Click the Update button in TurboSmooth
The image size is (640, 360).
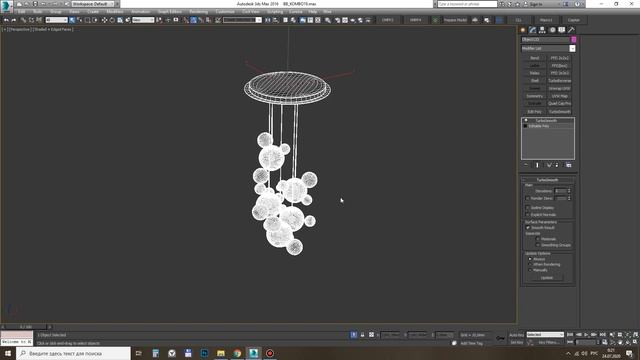(547, 278)
